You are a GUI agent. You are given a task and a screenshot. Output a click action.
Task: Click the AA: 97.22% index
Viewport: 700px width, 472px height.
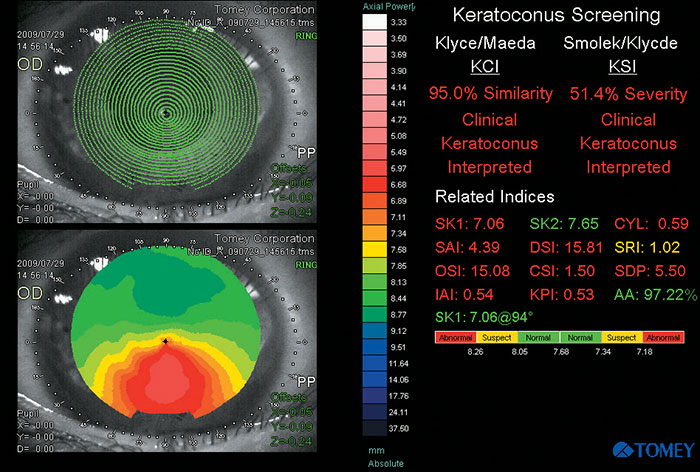tap(655, 294)
